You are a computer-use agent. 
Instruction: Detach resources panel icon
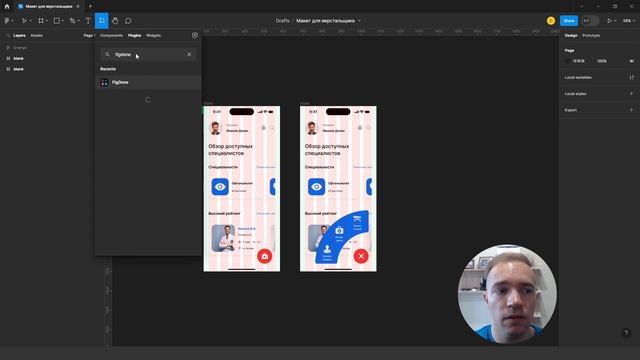point(195,36)
